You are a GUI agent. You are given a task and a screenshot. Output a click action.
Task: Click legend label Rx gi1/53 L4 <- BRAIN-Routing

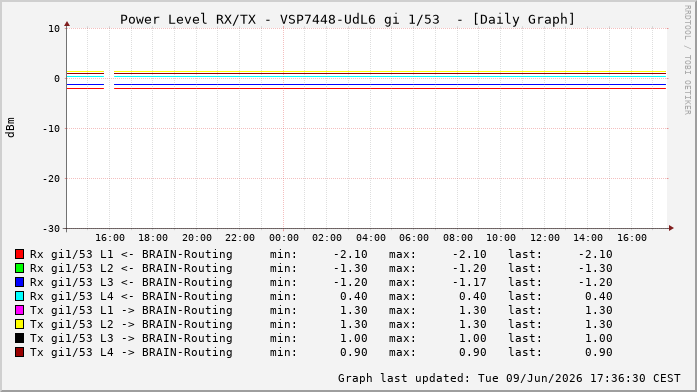(131, 296)
